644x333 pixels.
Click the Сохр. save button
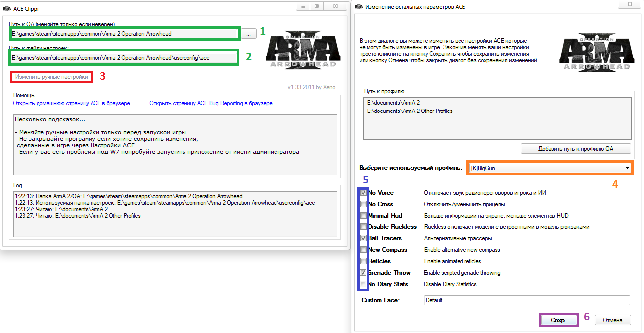(x=559, y=320)
